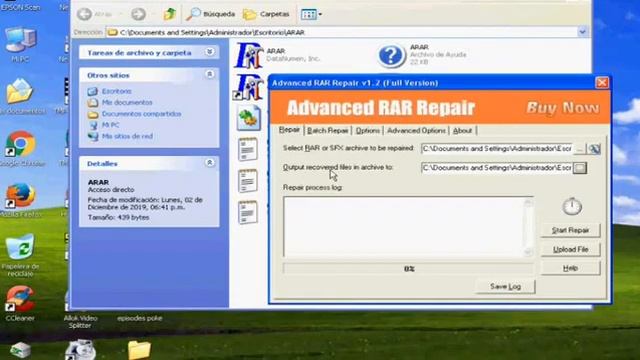The image size is (640, 360).
Task: Click the Help button in RAR Repair
Action: pyautogui.click(x=570, y=268)
